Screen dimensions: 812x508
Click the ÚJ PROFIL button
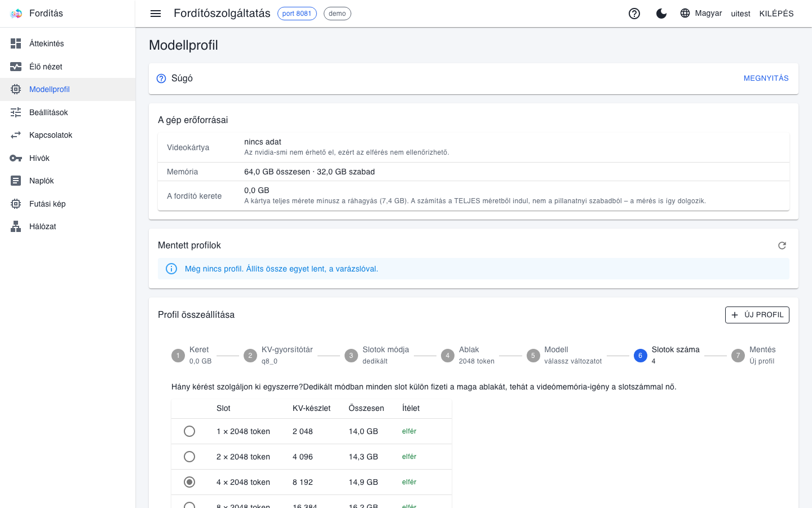[757, 315]
